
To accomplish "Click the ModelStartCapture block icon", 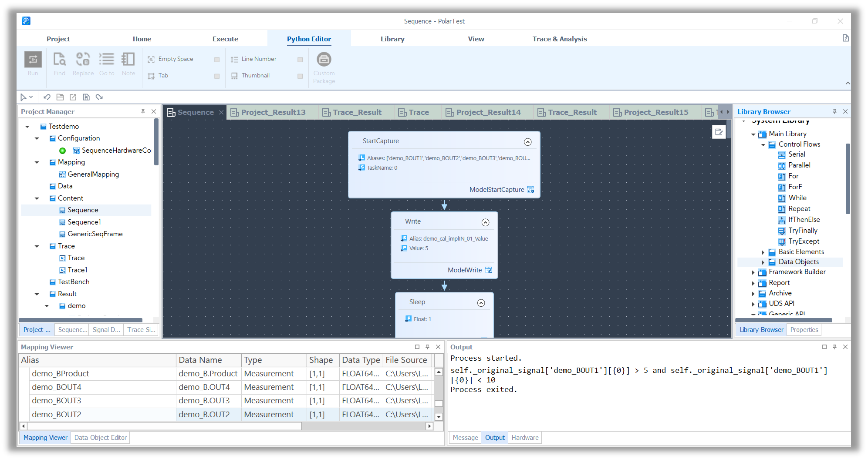I will [x=530, y=190].
